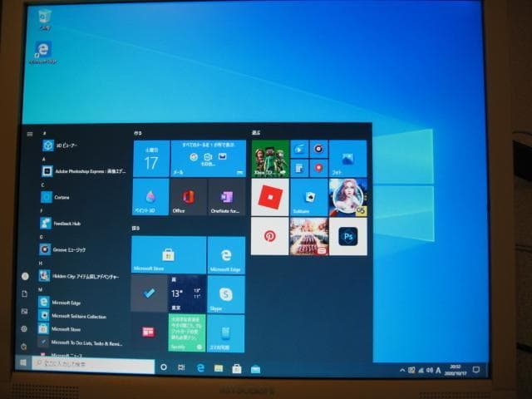
Task: Open the red Roblox tile
Action: [x=270, y=197]
